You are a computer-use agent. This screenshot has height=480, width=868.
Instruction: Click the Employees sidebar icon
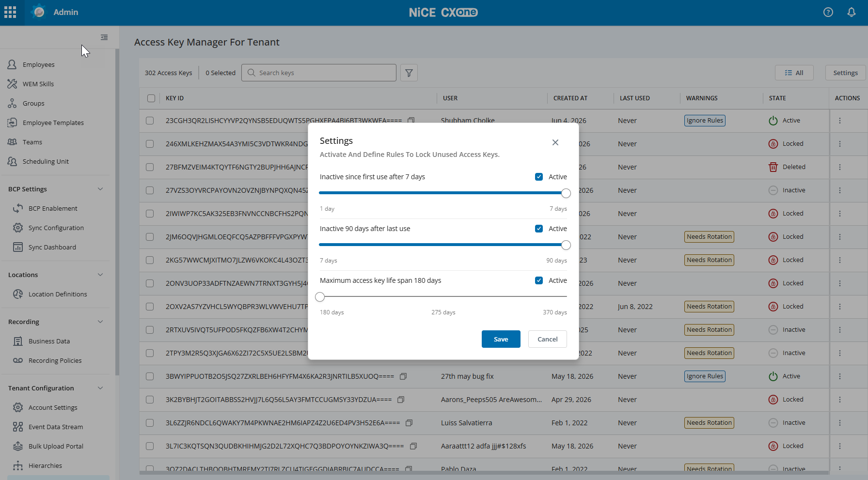12,64
